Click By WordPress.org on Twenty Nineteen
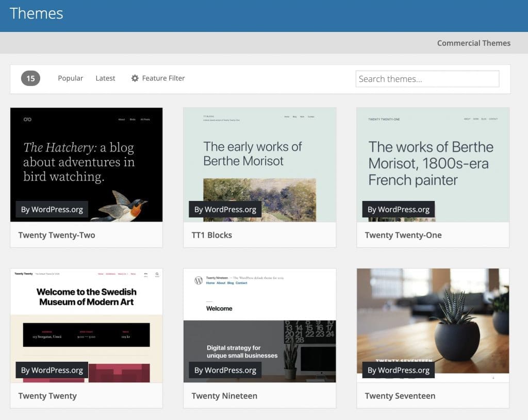This screenshot has height=420, width=528. point(225,370)
